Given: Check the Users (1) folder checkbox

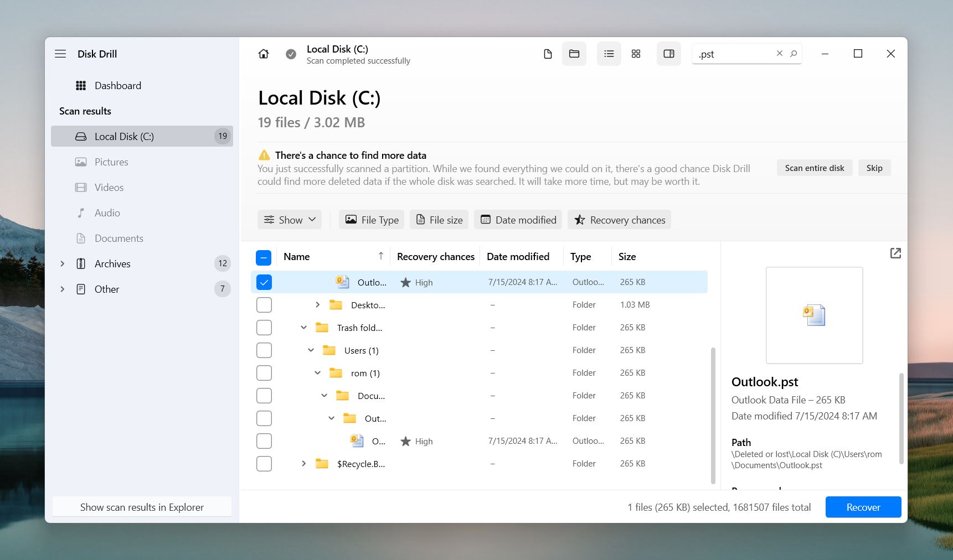Looking at the screenshot, I should coord(264,350).
